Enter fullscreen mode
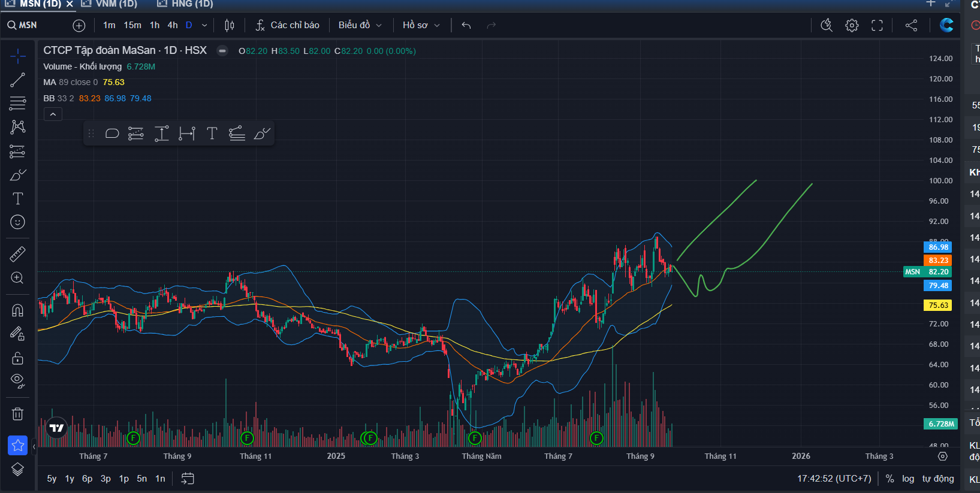The image size is (980, 493). point(877,25)
